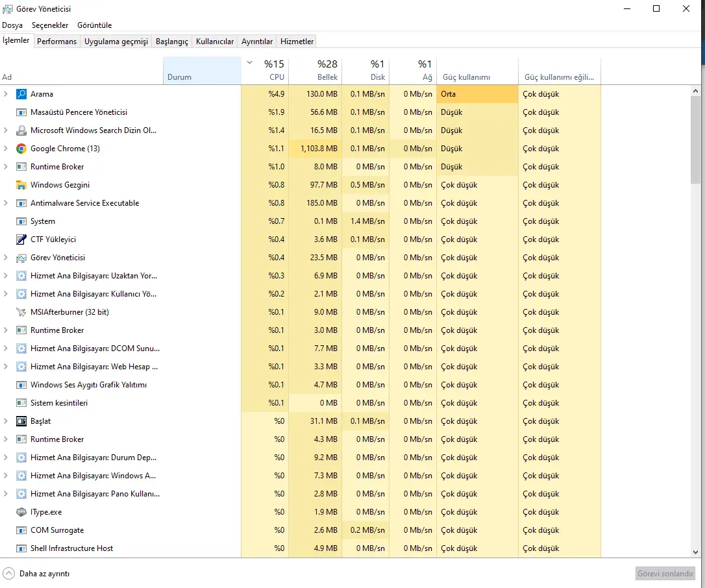705x588 pixels.
Task: Switch to the Ayrıntılar tab
Action: pyautogui.click(x=256, y=42)
